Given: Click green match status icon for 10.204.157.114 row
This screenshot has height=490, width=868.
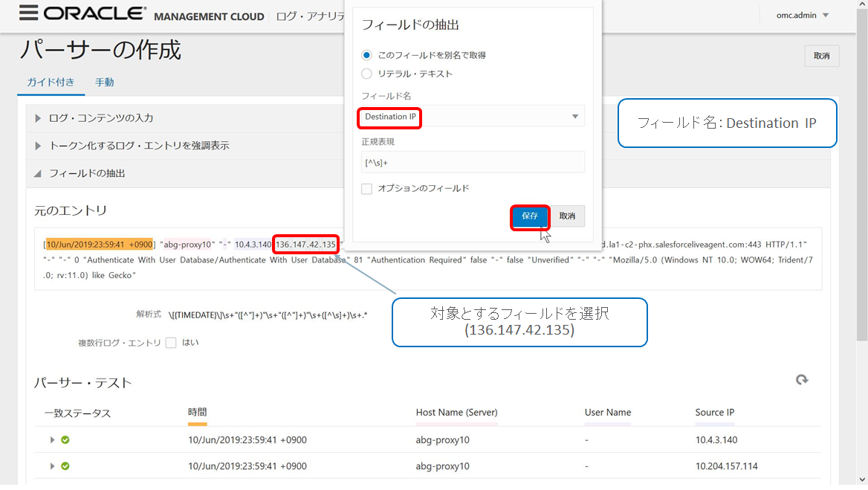Looking at the screenshot, I should pos(65,466).
